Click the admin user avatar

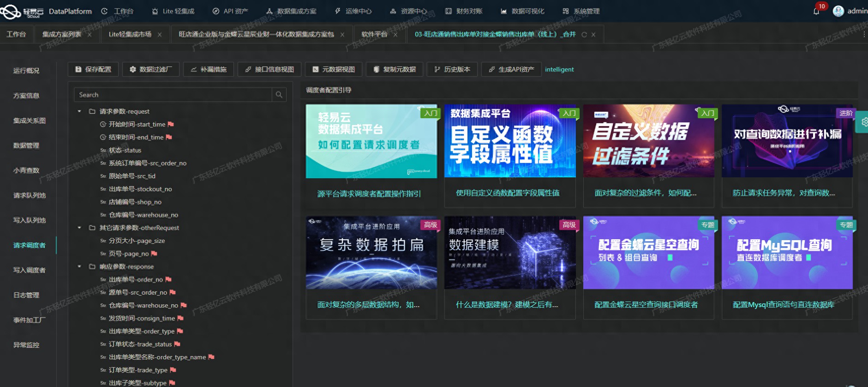[x=838, y=11]
